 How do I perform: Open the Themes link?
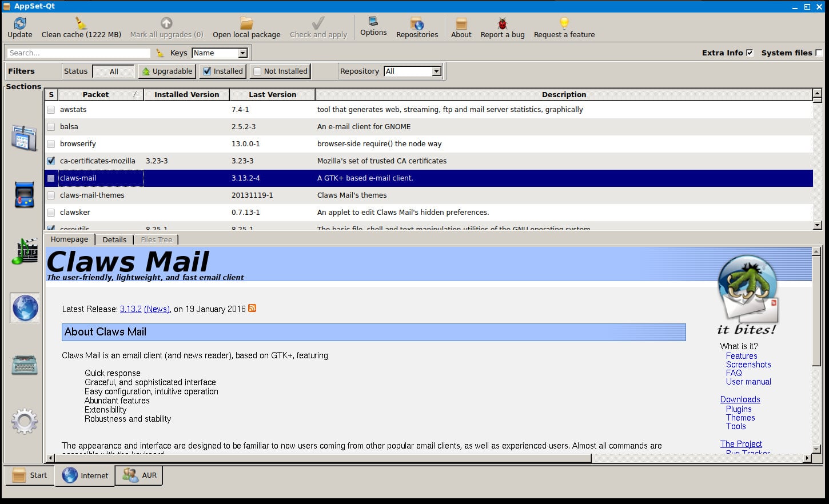[x=740, y=418]
